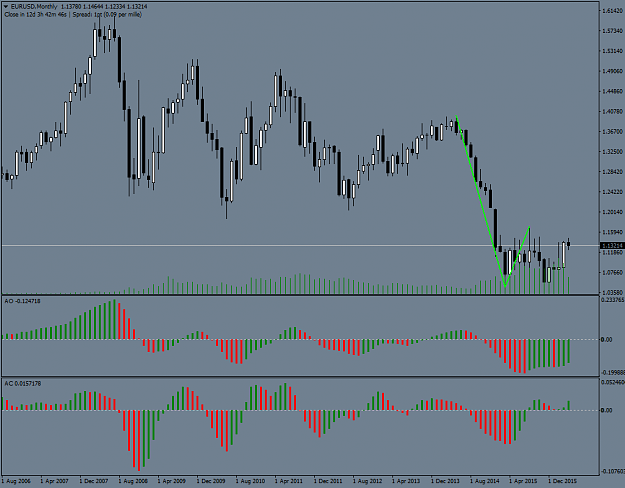This screenshot has height=488, width=625.
Task: Click the 0.00 zero level of AO panel
Action: (x=606, y=340)
